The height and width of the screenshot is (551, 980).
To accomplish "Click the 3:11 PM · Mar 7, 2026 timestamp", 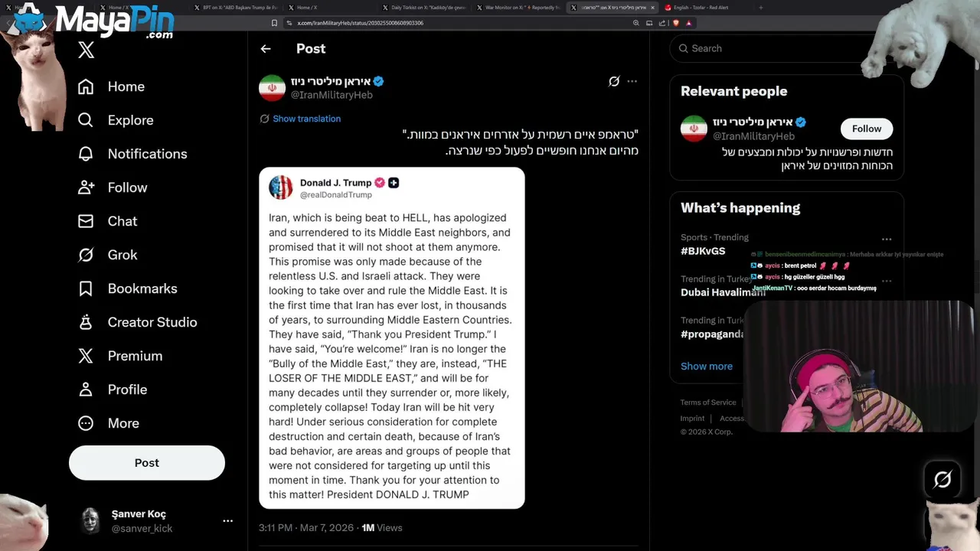I will coord(306,527).
